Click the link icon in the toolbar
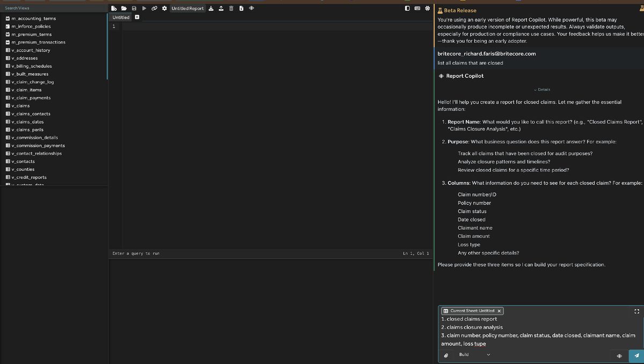Screen dimensions: 644x364 [154, 9]
